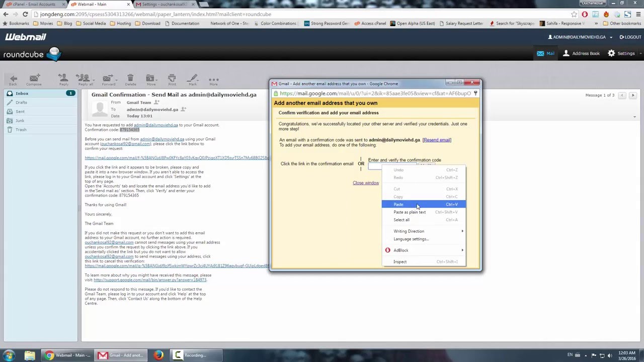Viewport: 644px width, 362px height.
Task: Add recipient admin@dailymoviehd.ga to contacts
Action: tap(184, 109)
